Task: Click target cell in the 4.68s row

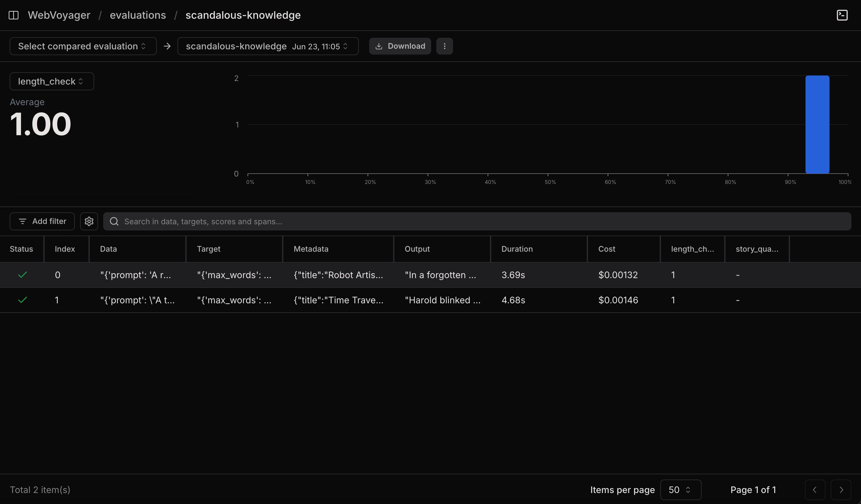Action: coord(234,300)
